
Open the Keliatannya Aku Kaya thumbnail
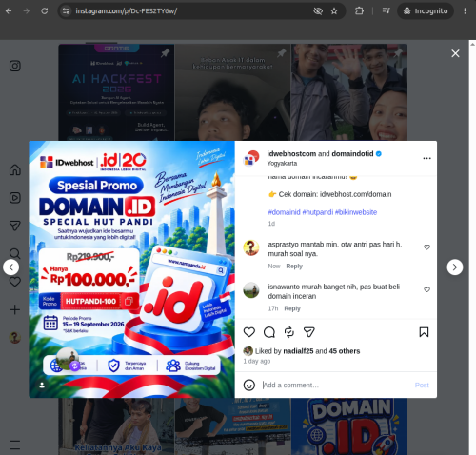coord(116,426)
